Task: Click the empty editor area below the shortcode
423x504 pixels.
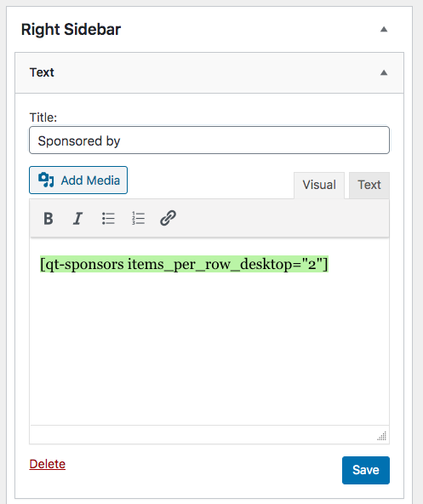Action: 209,347
